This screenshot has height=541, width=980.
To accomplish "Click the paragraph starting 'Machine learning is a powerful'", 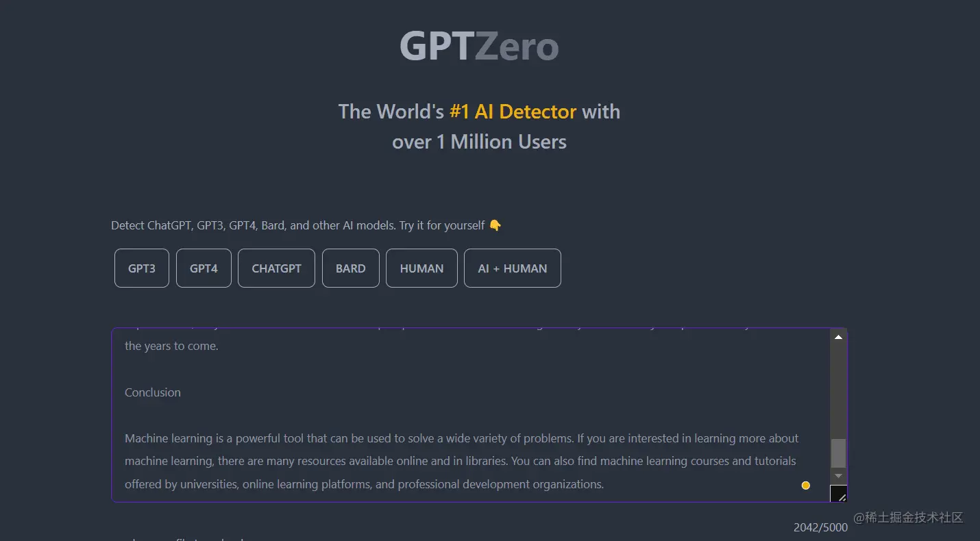I will click(462, 461).
